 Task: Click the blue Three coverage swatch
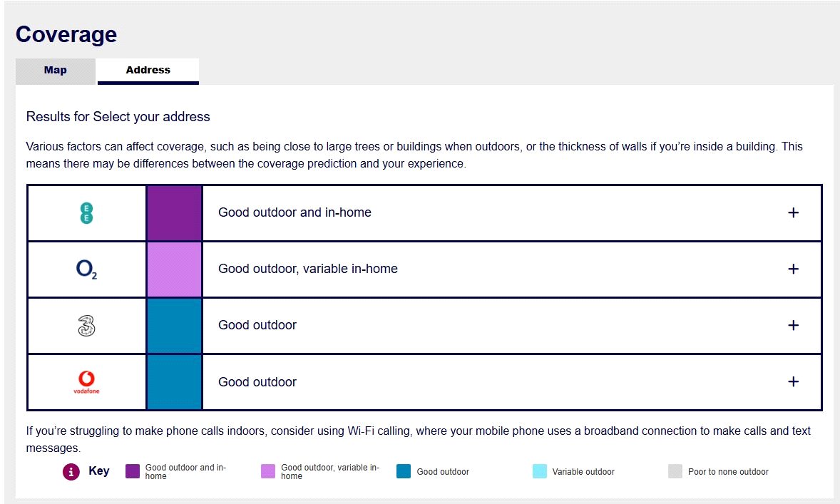point(174,325)
